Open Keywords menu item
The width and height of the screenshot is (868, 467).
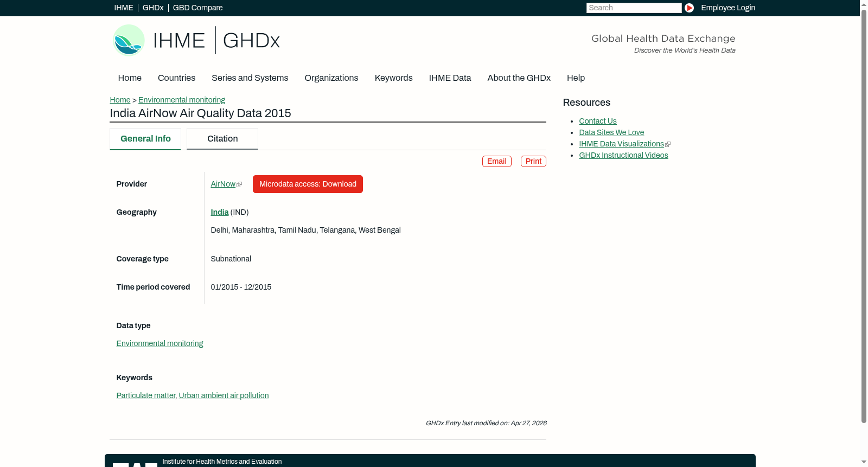393,78
